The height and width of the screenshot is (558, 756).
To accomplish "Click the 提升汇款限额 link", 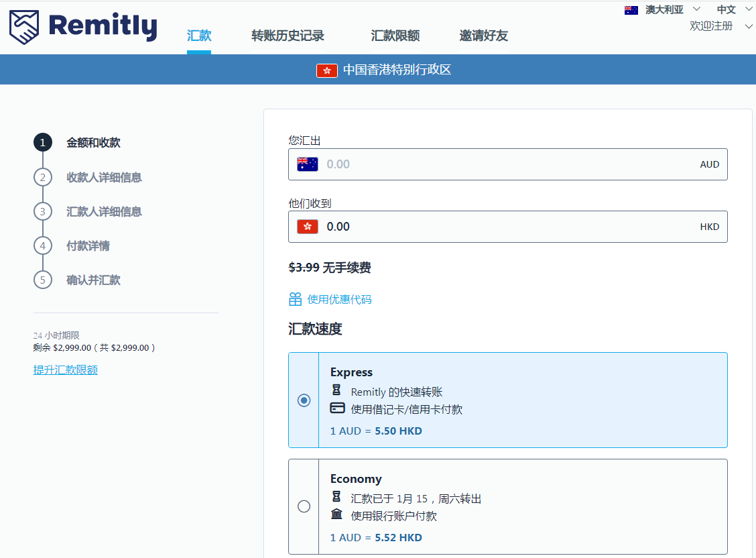I will (x=65, y=369).
